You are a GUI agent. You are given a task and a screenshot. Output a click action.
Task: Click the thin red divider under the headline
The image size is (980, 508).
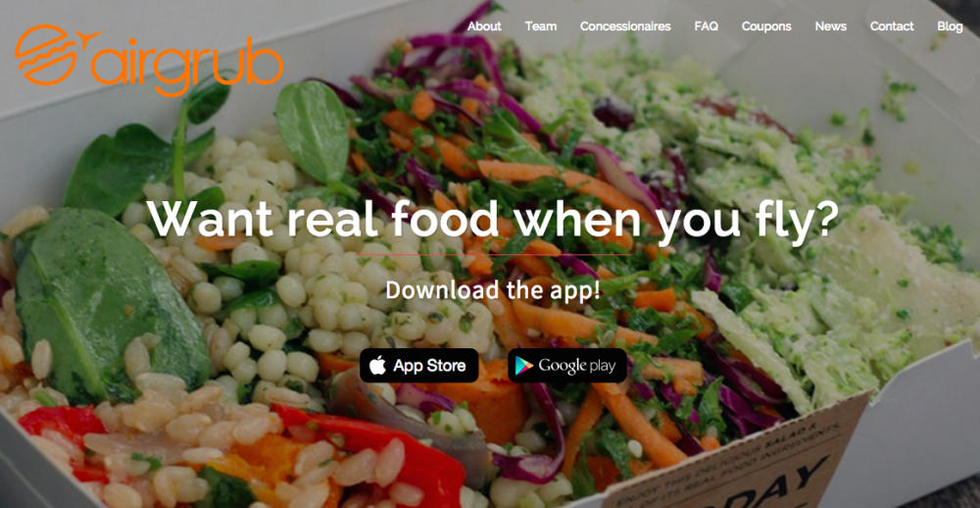tap(493, 255)
